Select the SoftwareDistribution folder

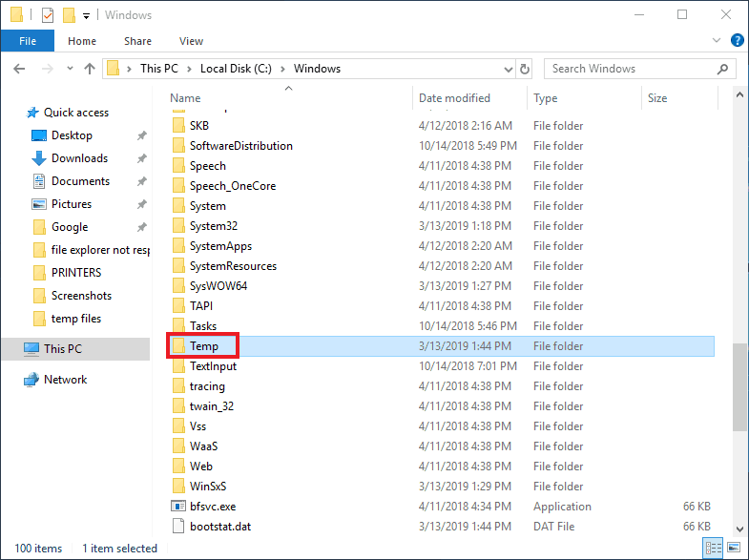point(240,146)
